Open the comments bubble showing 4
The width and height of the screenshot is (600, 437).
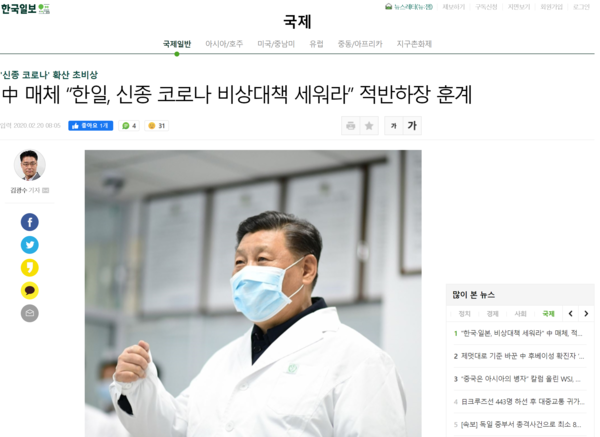point(129,126)
